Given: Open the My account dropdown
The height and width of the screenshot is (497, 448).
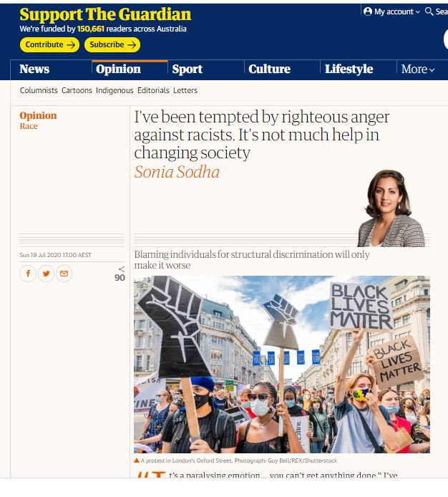Looking at the screenshot, I should coord(392,11).
